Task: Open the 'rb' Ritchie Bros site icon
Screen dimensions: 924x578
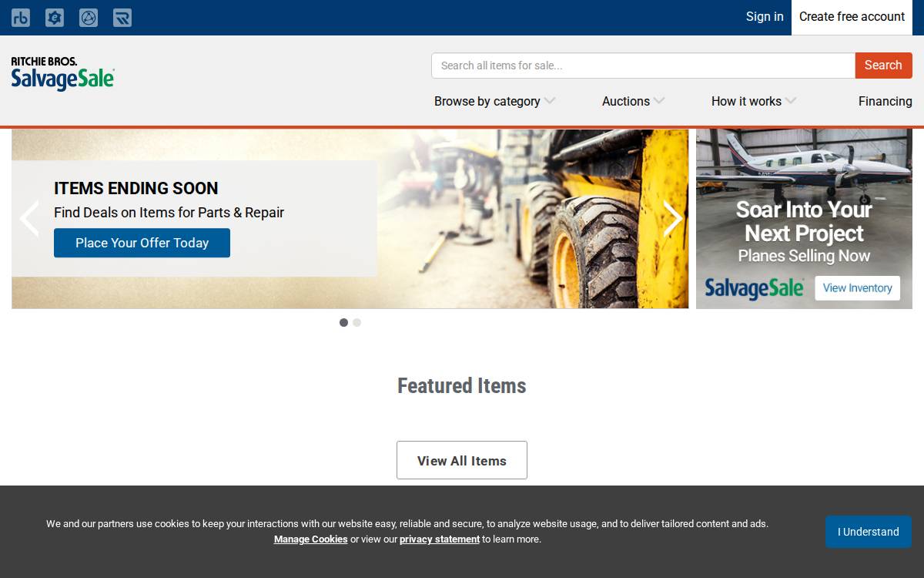Action: click(x=21, y=18)
